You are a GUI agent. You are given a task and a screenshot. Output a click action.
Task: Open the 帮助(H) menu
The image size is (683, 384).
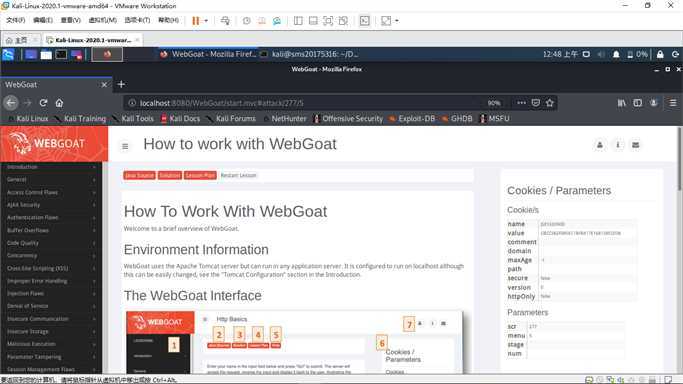(168, 20)
